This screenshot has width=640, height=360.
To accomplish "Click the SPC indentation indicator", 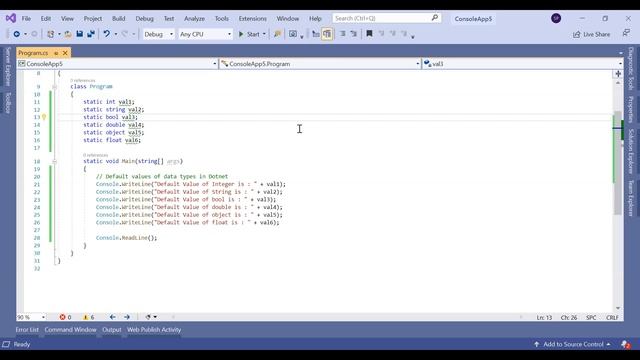I will (x=591, y=317).
